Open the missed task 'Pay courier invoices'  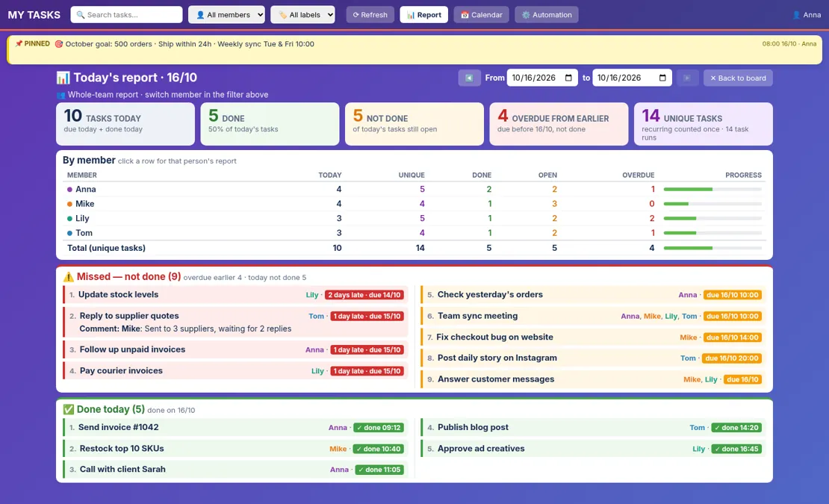[236, 371]
